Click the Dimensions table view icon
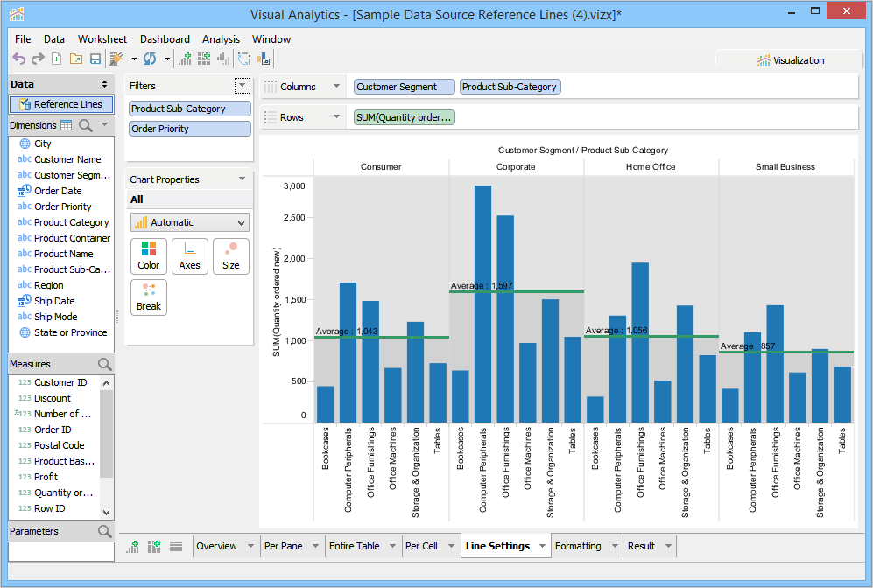Image resolution: width=873 pixels, height=588 pixels. coord(66,125)
